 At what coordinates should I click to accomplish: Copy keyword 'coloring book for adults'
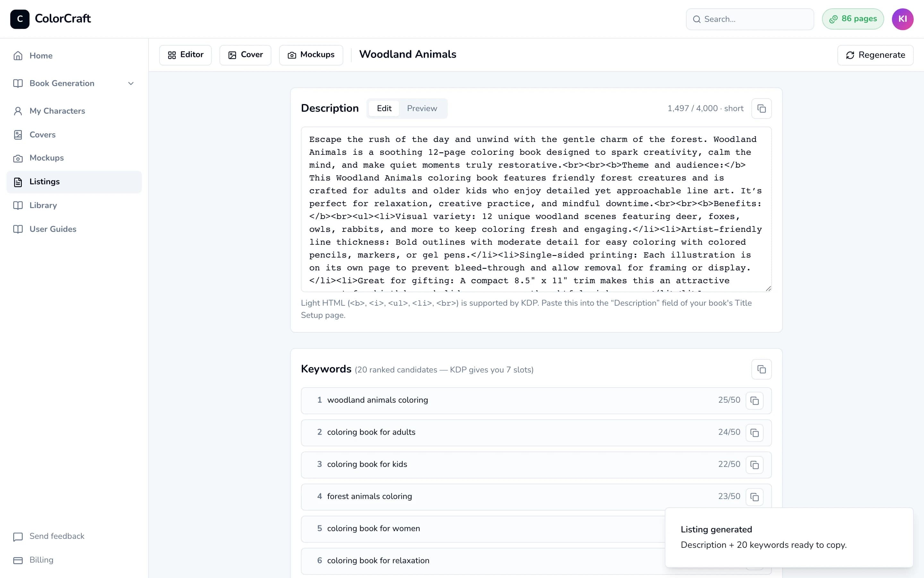755,433
